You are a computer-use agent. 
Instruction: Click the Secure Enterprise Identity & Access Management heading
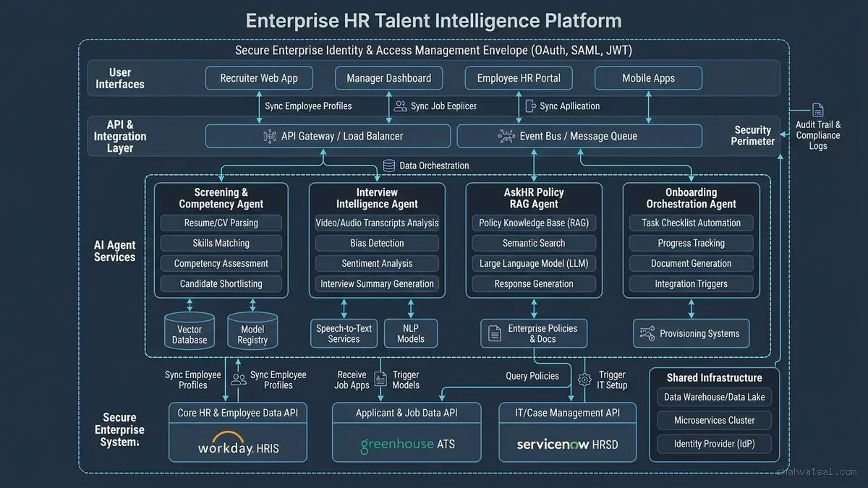click(433, 51)
